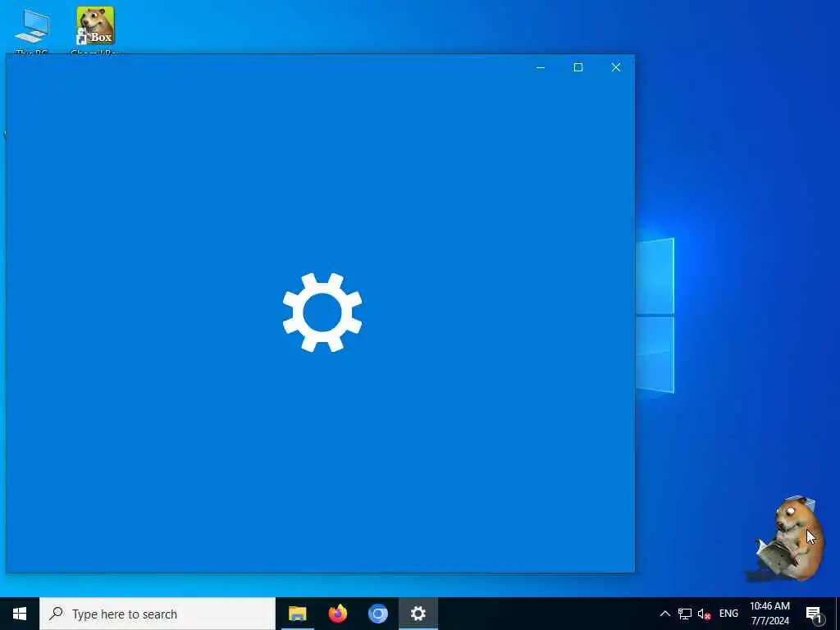
Task: Minimize the Settings window
Action: [541, 67]
